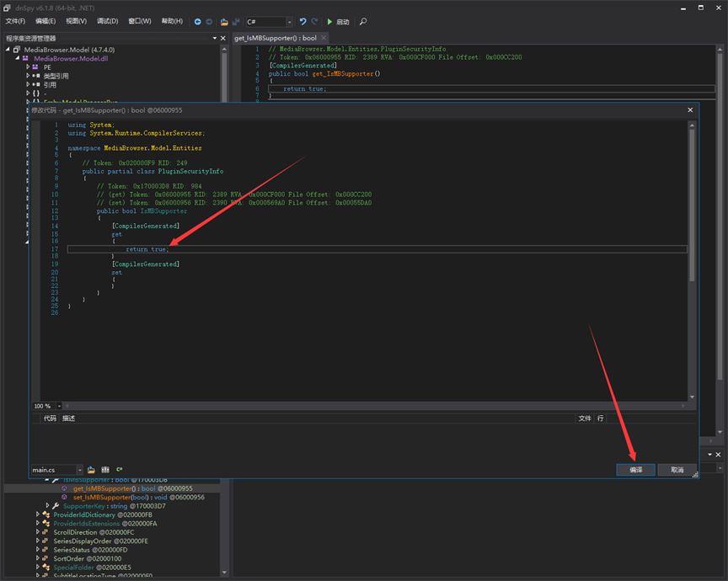Open the search magnifier in toolbar

[363, 22]
